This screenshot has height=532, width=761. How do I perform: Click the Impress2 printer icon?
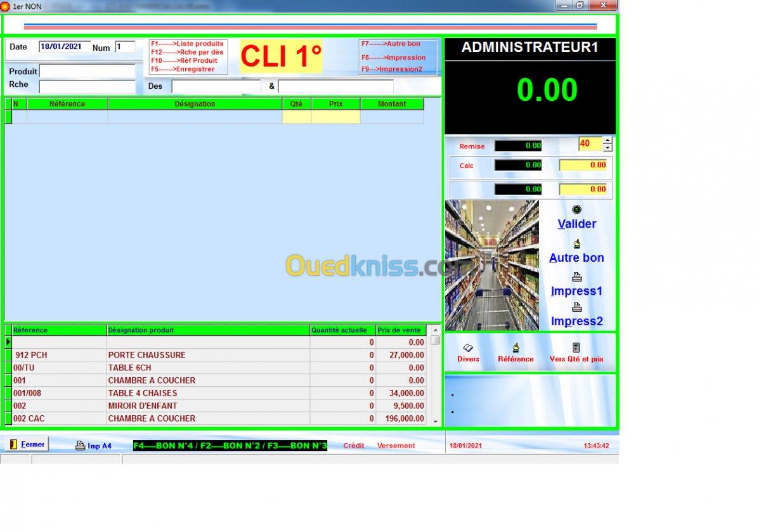576,308
